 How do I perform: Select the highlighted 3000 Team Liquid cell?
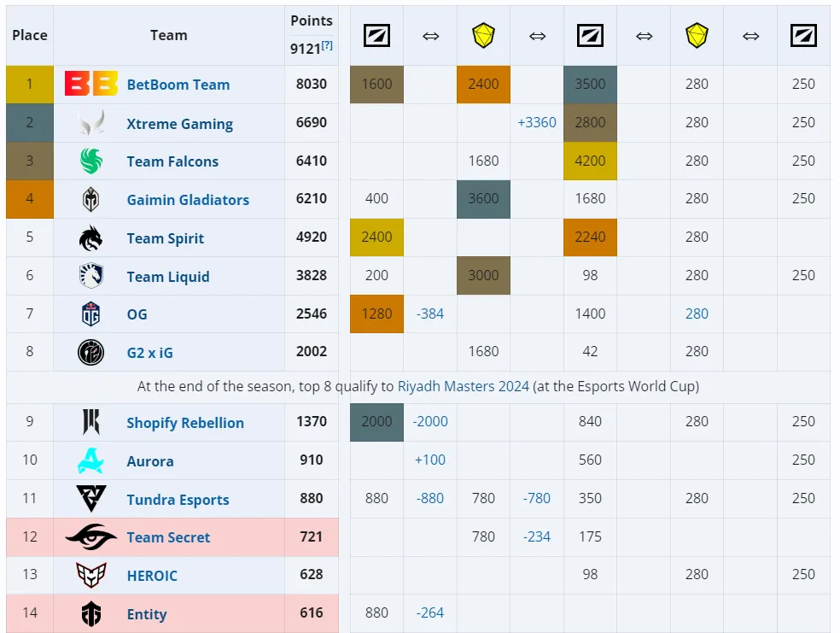[483, 276]
